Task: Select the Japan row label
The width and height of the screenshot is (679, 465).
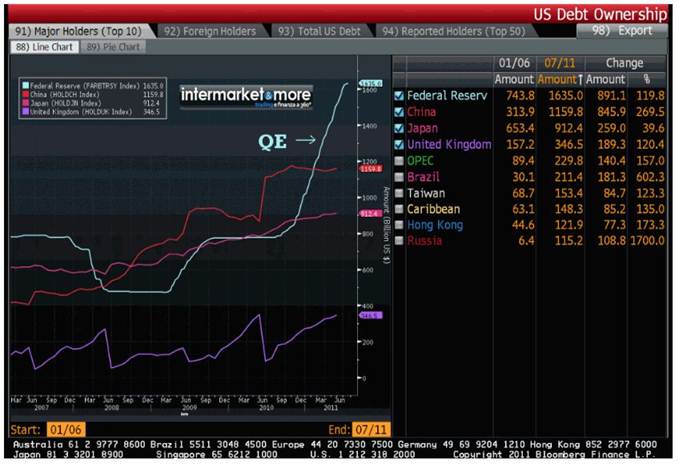Action: pos(422,128)
